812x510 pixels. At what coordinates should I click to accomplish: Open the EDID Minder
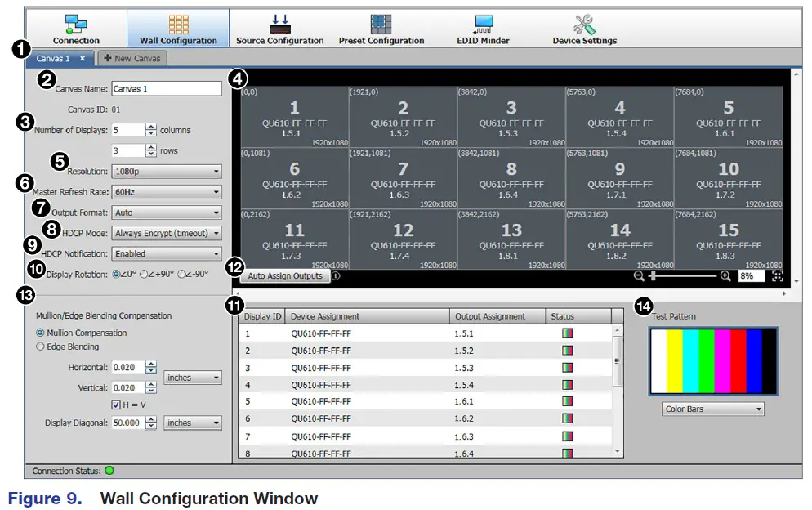pos(484,26)
